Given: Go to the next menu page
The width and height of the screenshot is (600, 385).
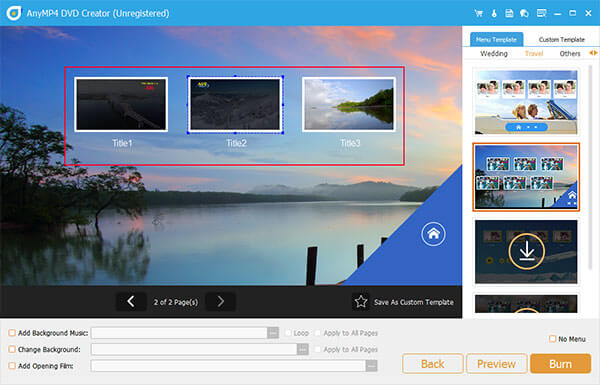Looking at the screenshot, I should (220, 302).
